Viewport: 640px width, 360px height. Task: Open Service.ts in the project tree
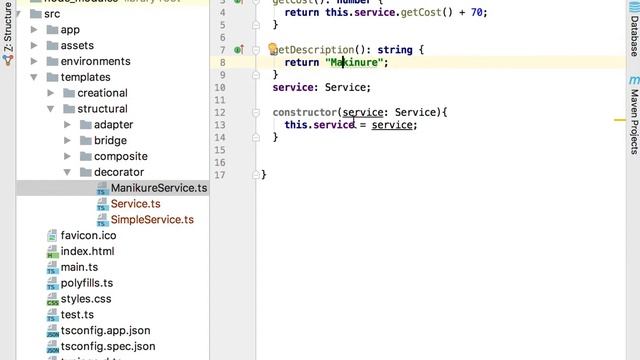tap(136, 204)
